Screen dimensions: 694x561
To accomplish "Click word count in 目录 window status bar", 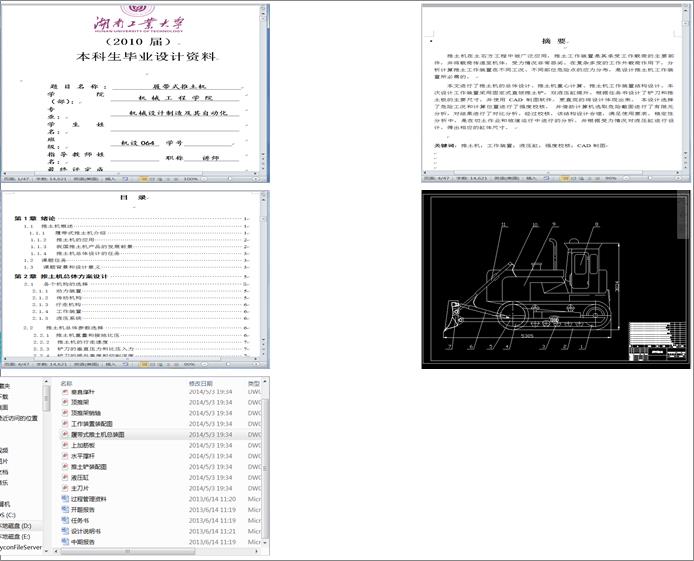I will click(x=52, y=364).
